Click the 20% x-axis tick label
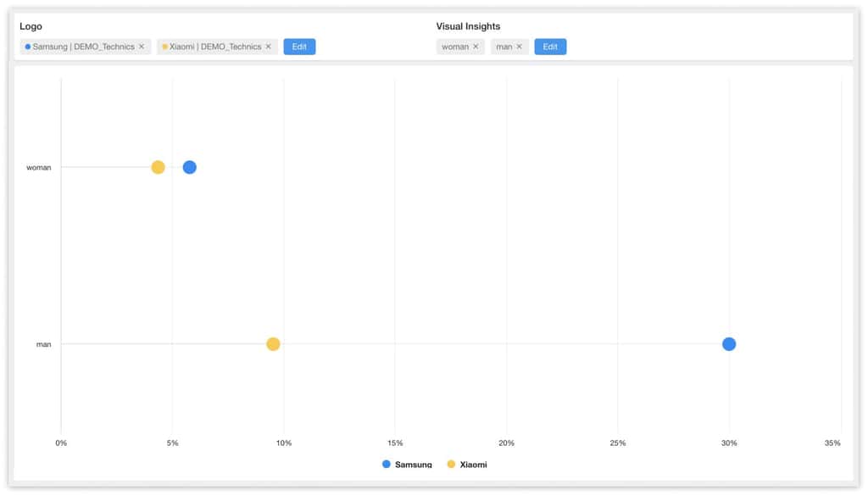 (x=506, y=443)
